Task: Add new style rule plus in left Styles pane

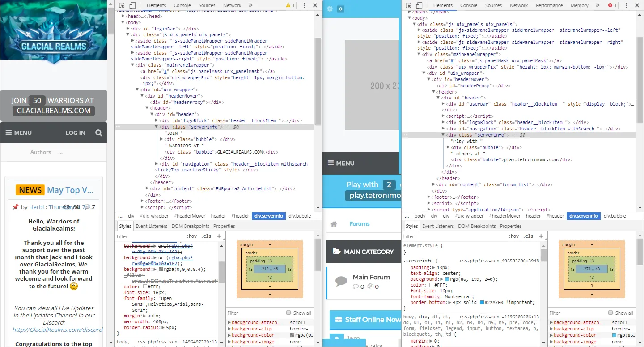Action: [x=219, y=236]
